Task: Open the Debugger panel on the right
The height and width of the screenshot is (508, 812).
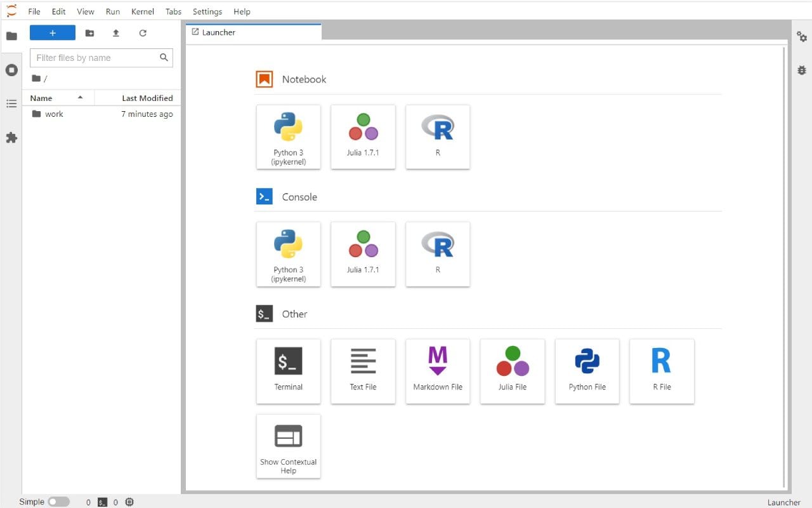Action: [801, 70]
